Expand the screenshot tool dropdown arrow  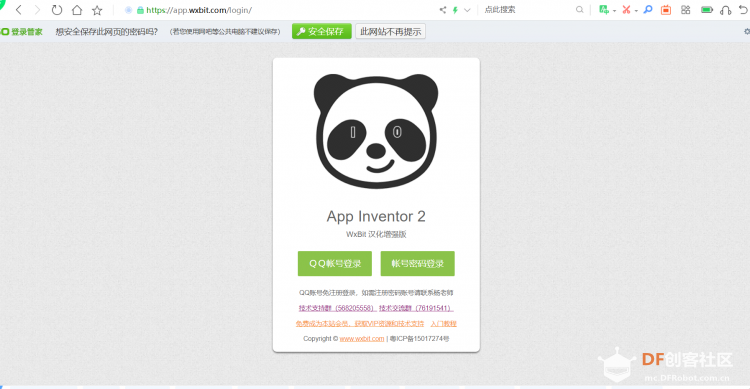636,11
